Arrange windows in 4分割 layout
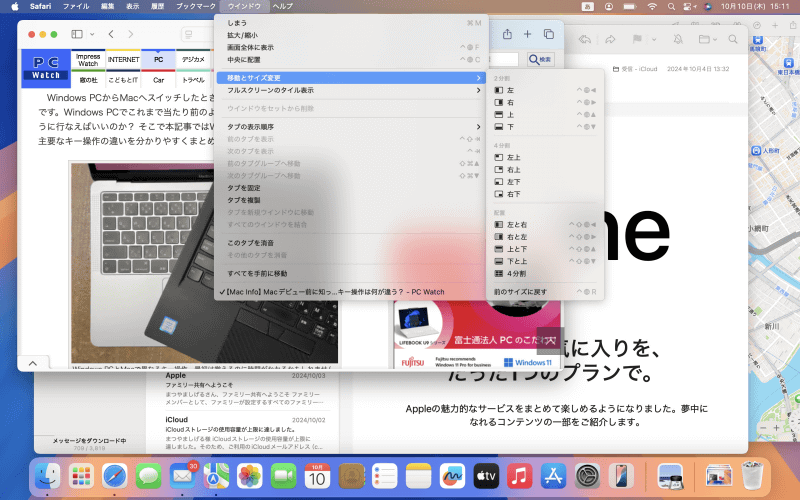800x500 pixels. click(x=545, y=273)
